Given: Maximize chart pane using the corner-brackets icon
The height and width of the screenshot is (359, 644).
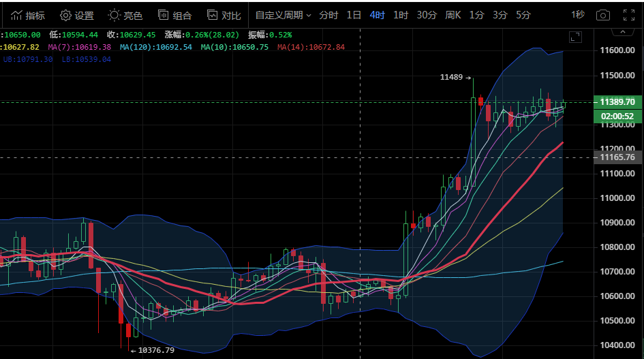Looking at the screenshot, I should [x=575, y=38].
